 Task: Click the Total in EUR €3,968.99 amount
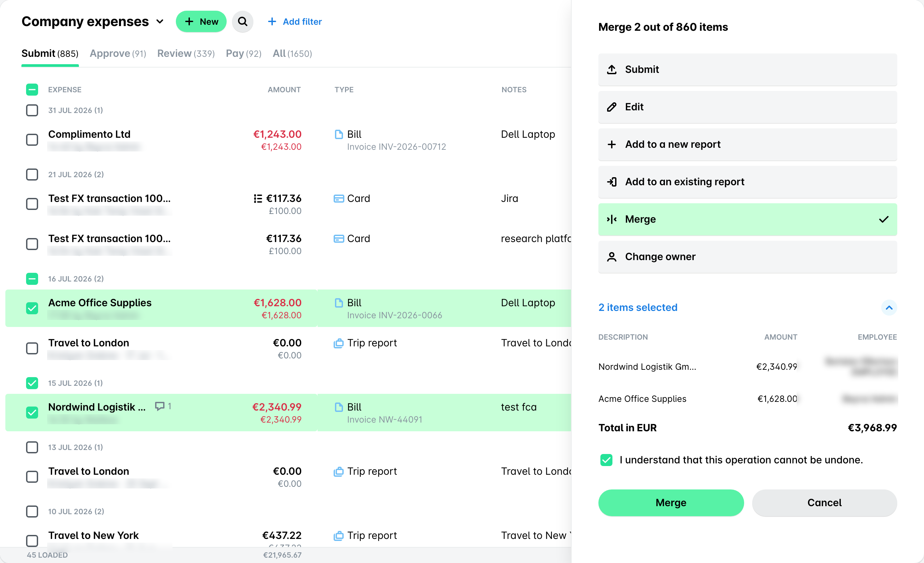pos(872,428)
